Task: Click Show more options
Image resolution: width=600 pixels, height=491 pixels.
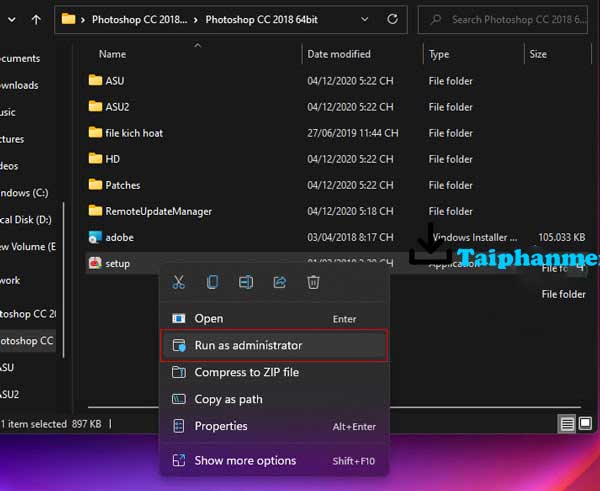Action: click(274, 460)
